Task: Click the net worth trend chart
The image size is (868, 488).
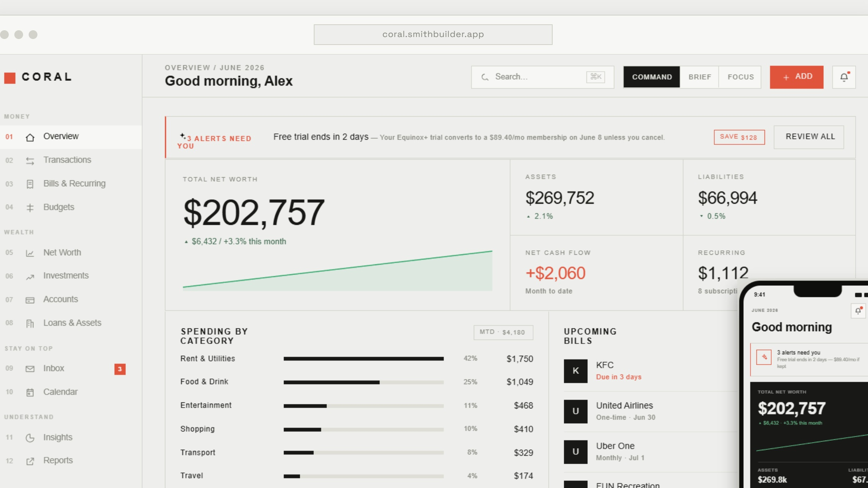Action: (x=337, y=270)
